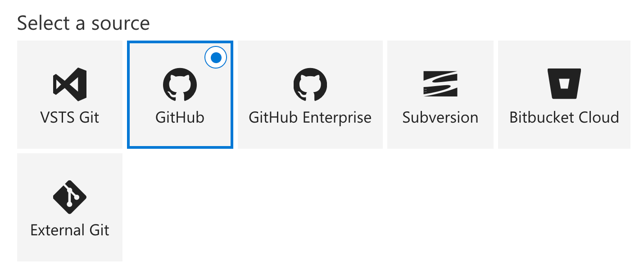Click the Subversion logo icon
Screen dimensions: 644x275
click(x=440, y=84)
